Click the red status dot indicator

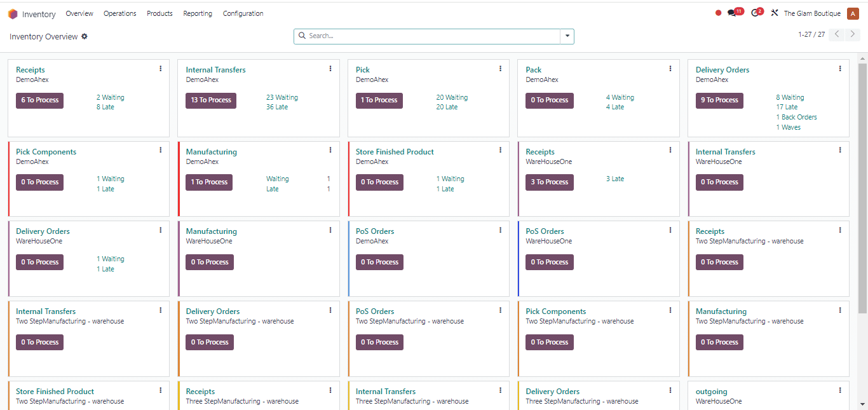pos(718,13)
